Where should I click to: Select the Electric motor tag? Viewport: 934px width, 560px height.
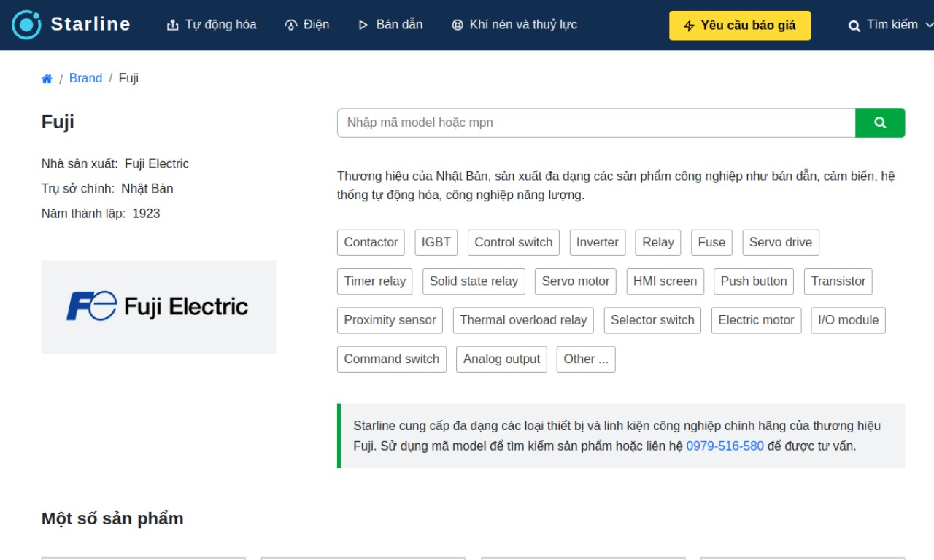pyautogui.click(x=756, y=320)
